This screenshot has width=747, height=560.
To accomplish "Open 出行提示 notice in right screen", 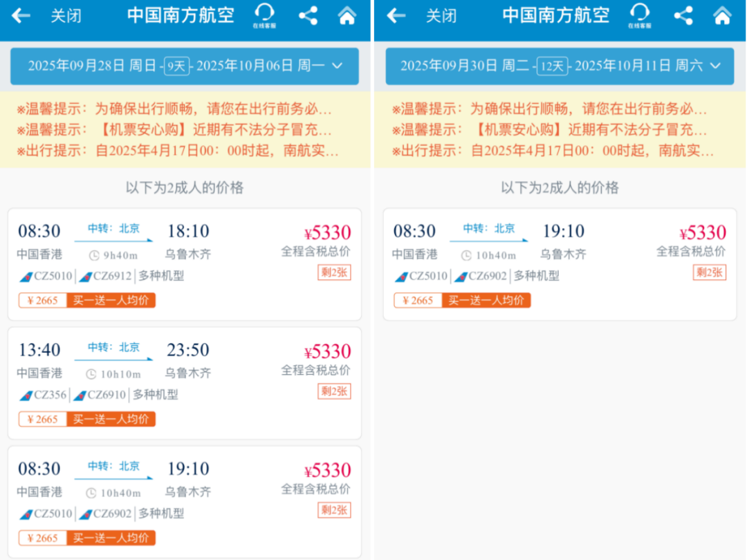I will coord(553,151).
